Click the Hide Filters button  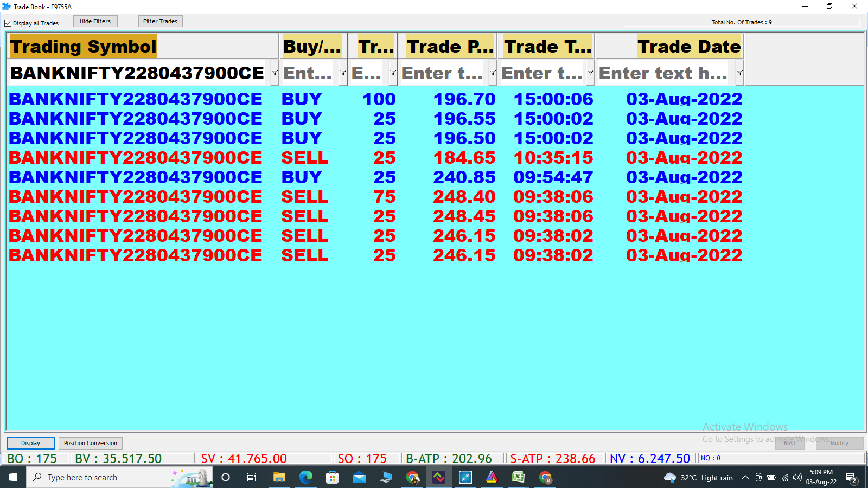pos(95,21)
